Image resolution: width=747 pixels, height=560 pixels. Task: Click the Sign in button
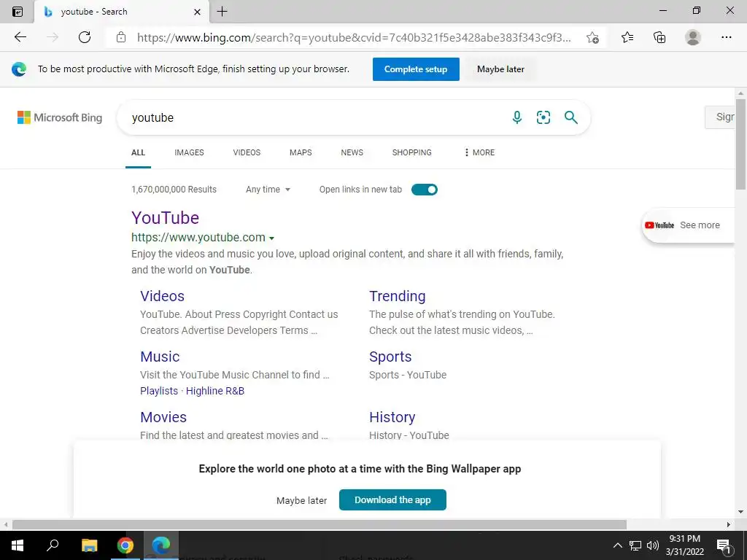pos(720,117)
